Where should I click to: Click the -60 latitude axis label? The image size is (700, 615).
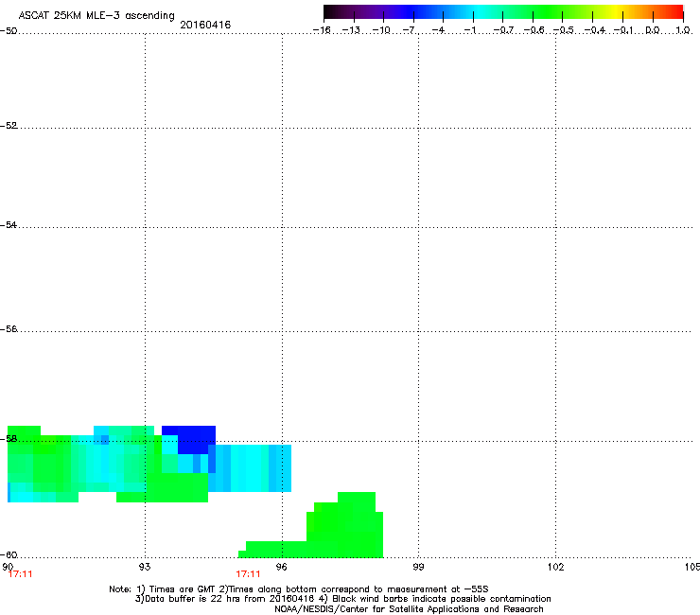[9, 554]
